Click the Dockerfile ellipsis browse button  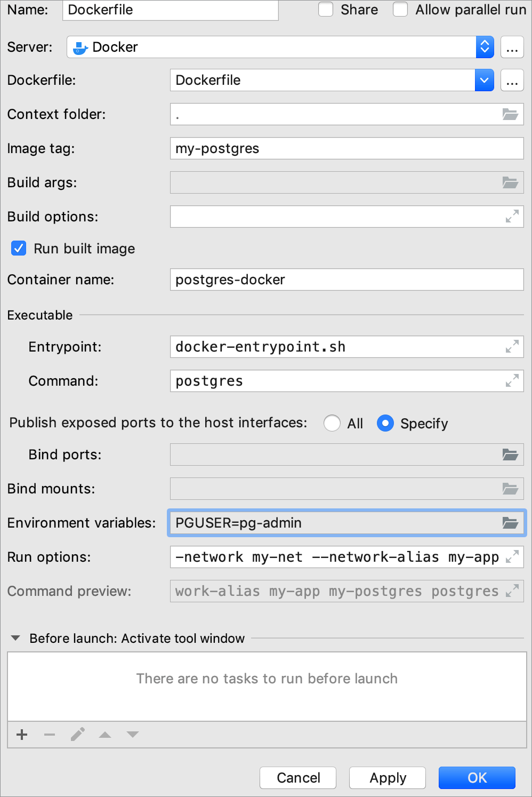[x=512, y=80]
